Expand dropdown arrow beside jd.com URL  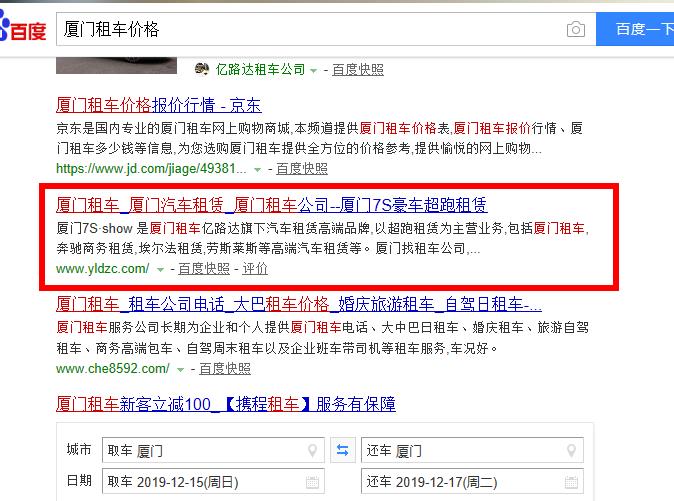[x=257, y=170]
